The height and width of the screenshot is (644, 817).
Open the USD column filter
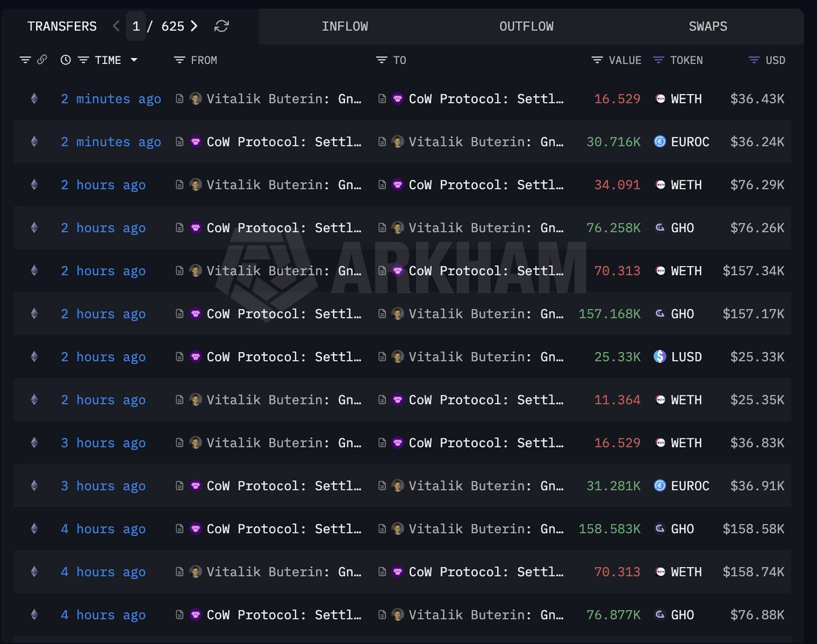click(x=754, y=60)
